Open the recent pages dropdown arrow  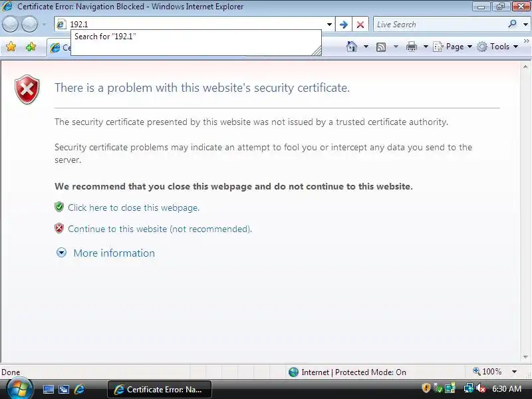44,25
